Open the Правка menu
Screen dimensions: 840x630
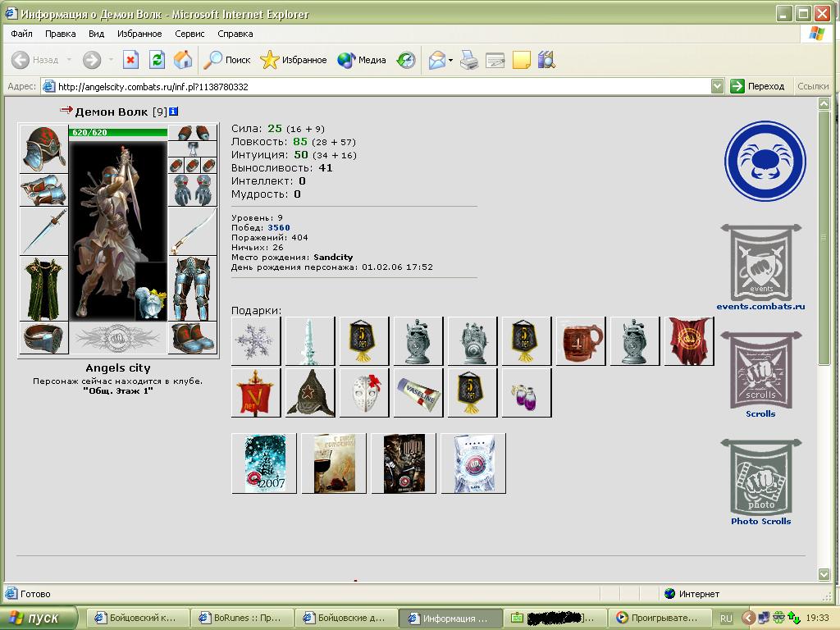coord(60,33)
